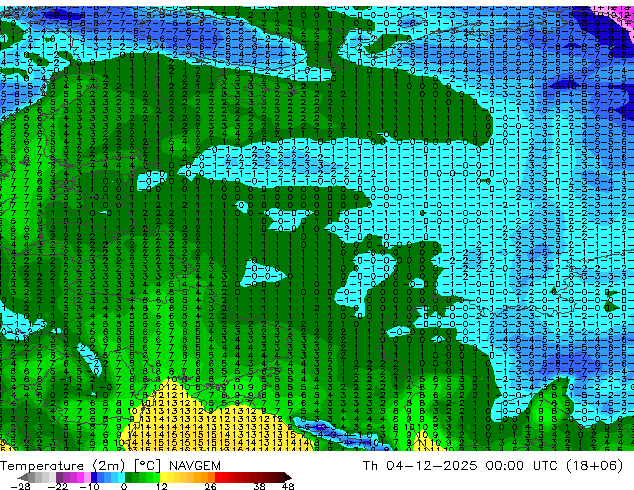Click the "-10" legend value
This screenshot has width=634, height=490.
(x=89, y=486)
